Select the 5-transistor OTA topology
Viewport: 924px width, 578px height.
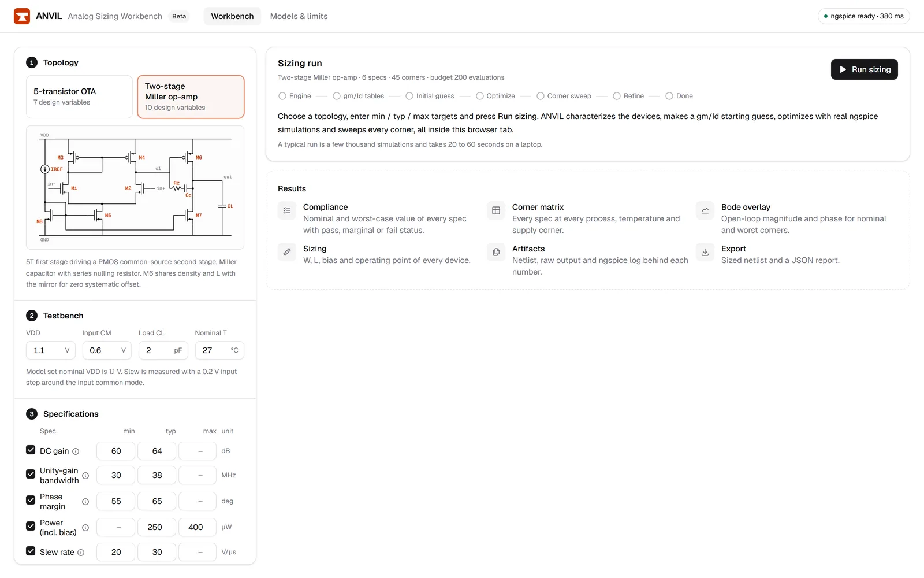[80, 97]
